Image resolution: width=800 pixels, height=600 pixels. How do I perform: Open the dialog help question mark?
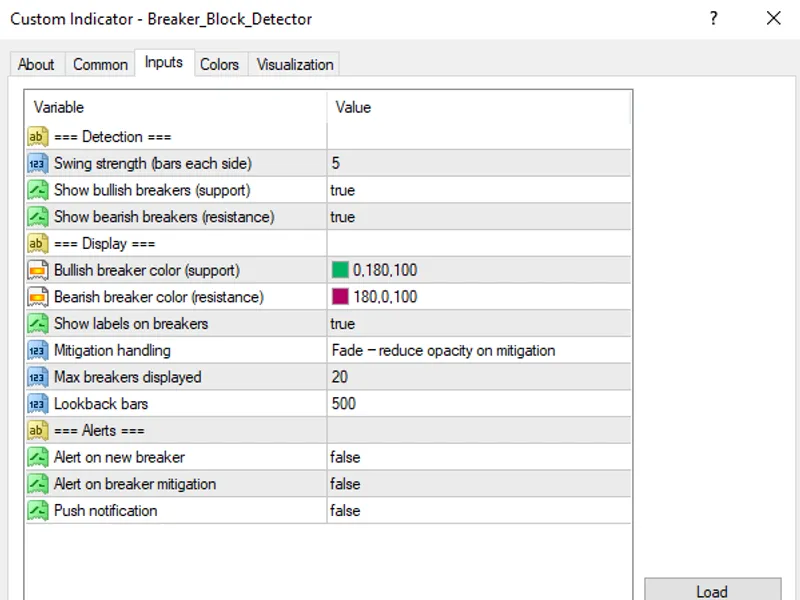[713, 18]
